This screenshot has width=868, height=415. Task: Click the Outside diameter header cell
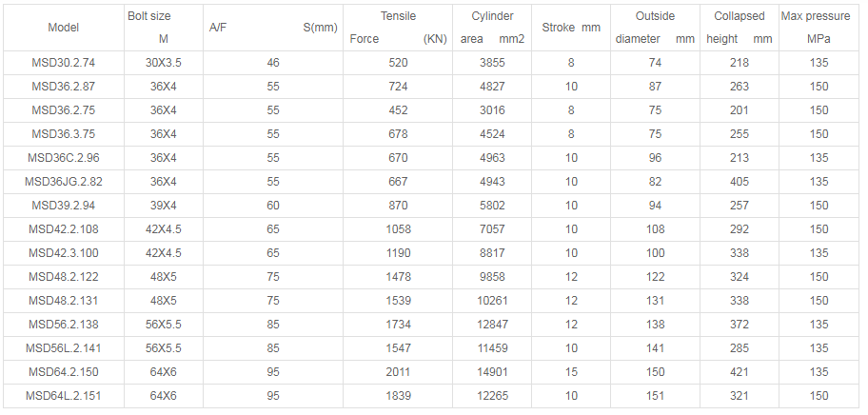(655, 28)
